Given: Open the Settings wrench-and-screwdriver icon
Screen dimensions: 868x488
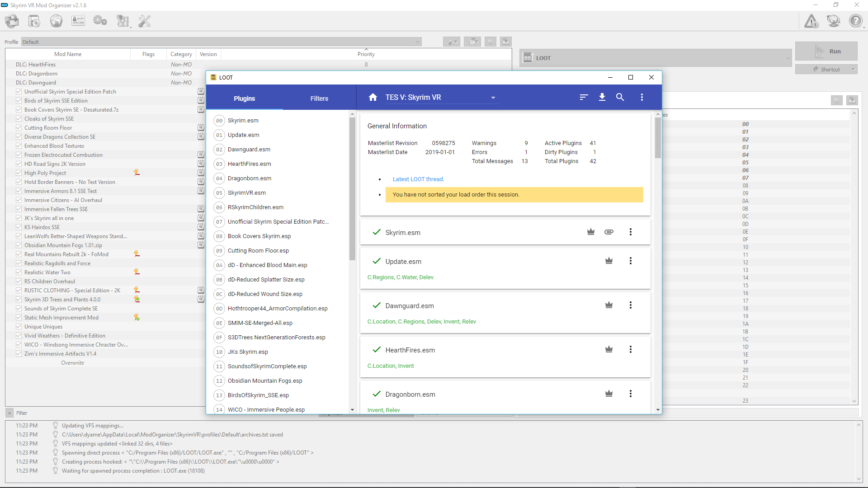Looking at the screenshot, I should (144, 21).
